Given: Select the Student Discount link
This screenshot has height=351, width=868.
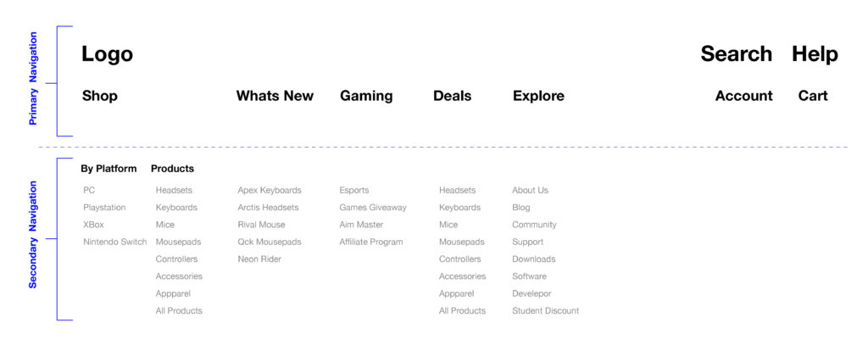Looking at the screenshot, I should 545,311.
